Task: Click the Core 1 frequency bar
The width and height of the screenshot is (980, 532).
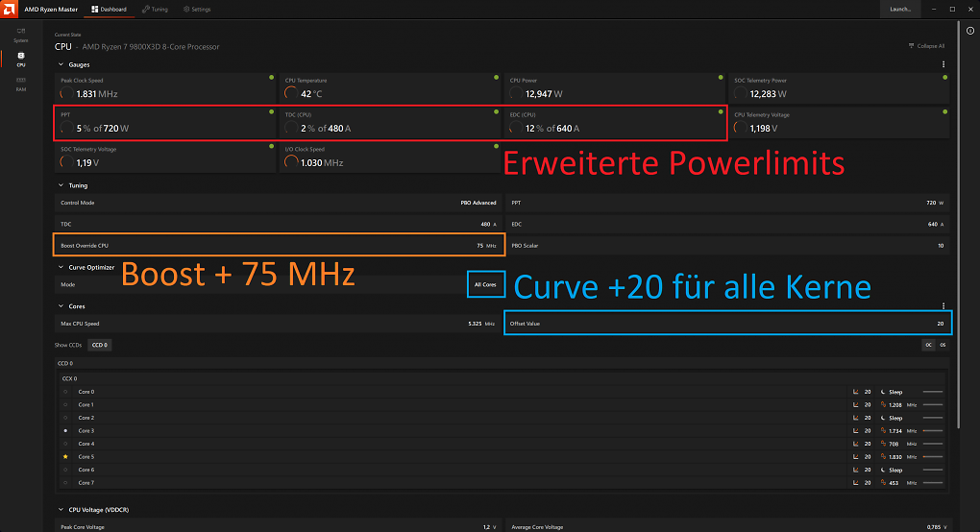Action: click(933, 404)
